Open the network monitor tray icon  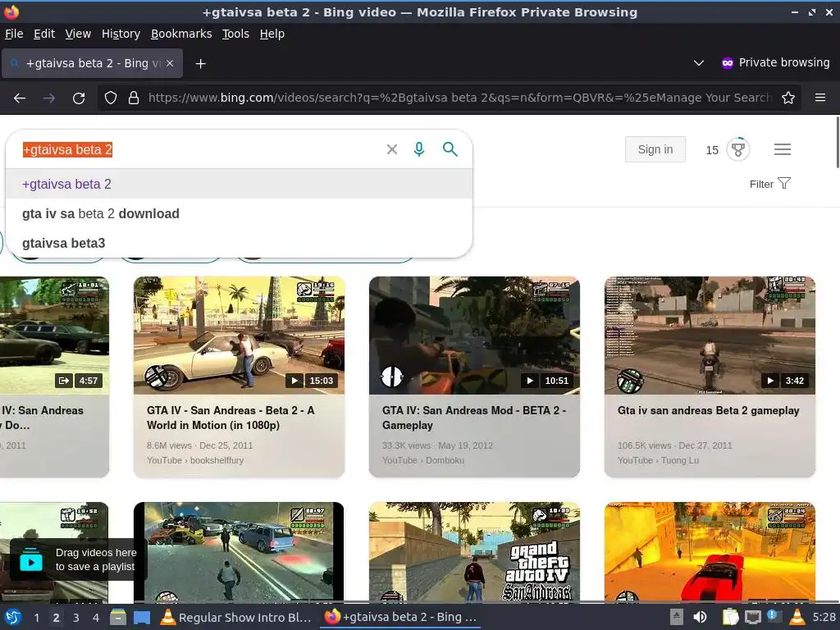(x=753, y=617)
